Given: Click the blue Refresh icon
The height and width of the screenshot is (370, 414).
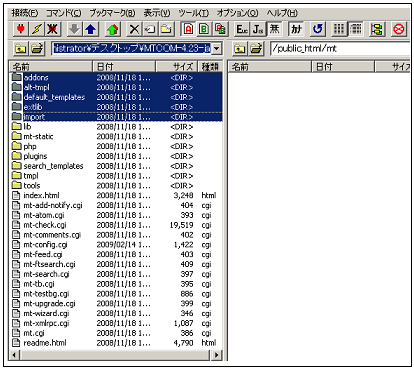Looking at the screenshot, I should pyautogui.click(x=318, y=29).
